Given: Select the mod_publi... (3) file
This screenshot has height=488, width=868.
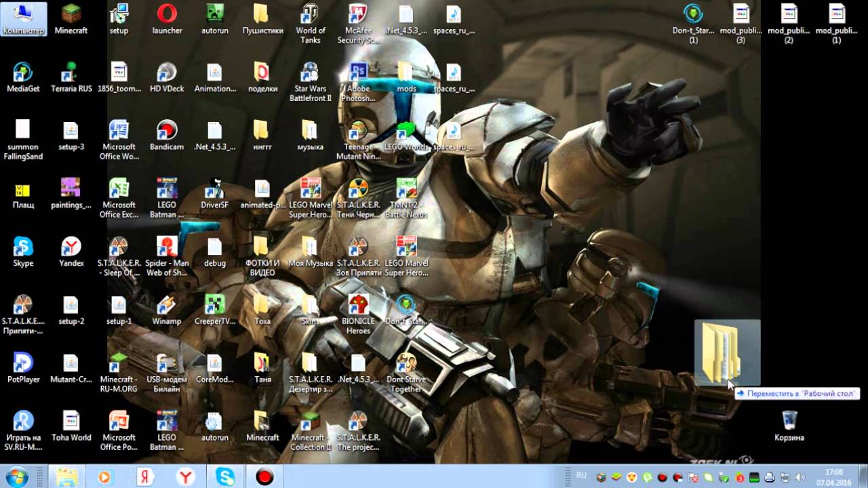Looking at the screenshot, I should [741, 24].
